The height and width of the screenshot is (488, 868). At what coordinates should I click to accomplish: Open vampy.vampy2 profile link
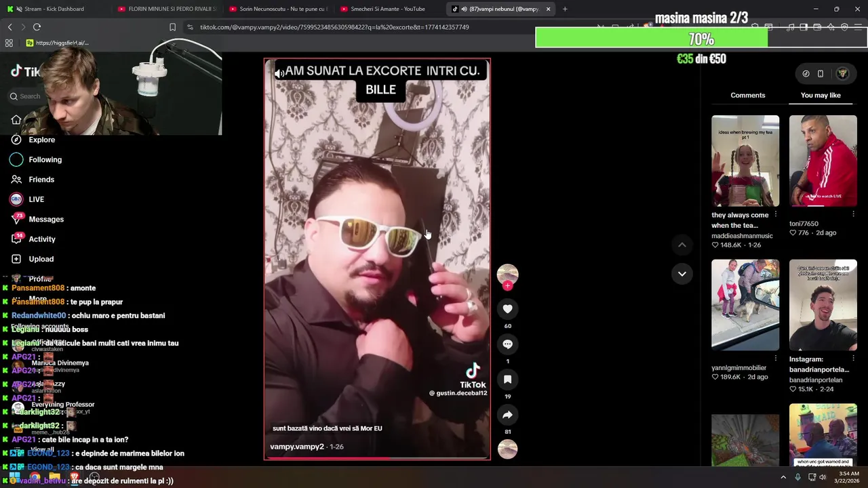pos(297,447)
